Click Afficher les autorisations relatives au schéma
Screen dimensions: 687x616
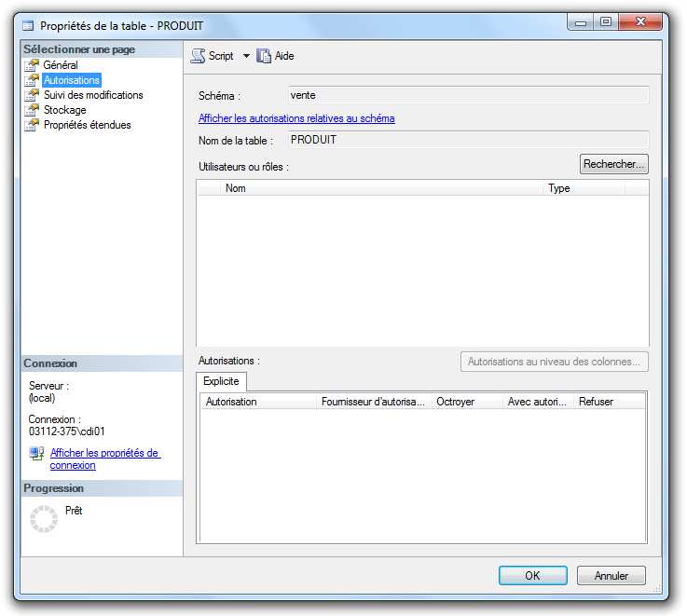[296, 118]
